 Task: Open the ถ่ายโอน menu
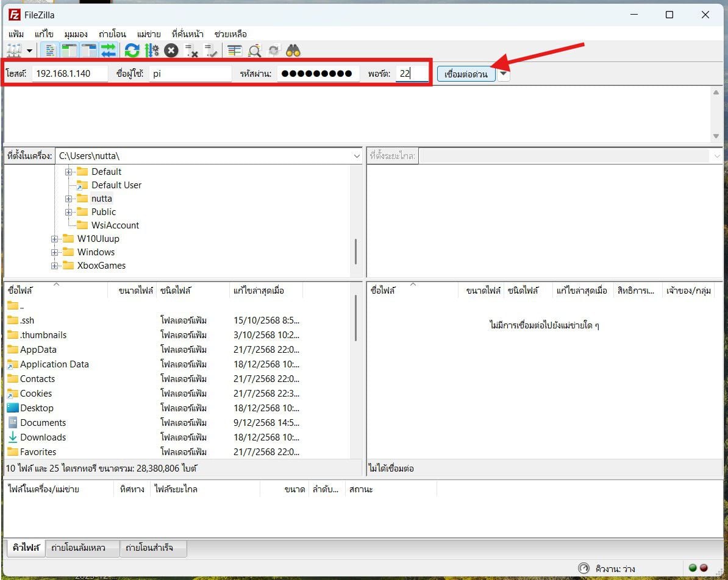click(x=112, y=34)
